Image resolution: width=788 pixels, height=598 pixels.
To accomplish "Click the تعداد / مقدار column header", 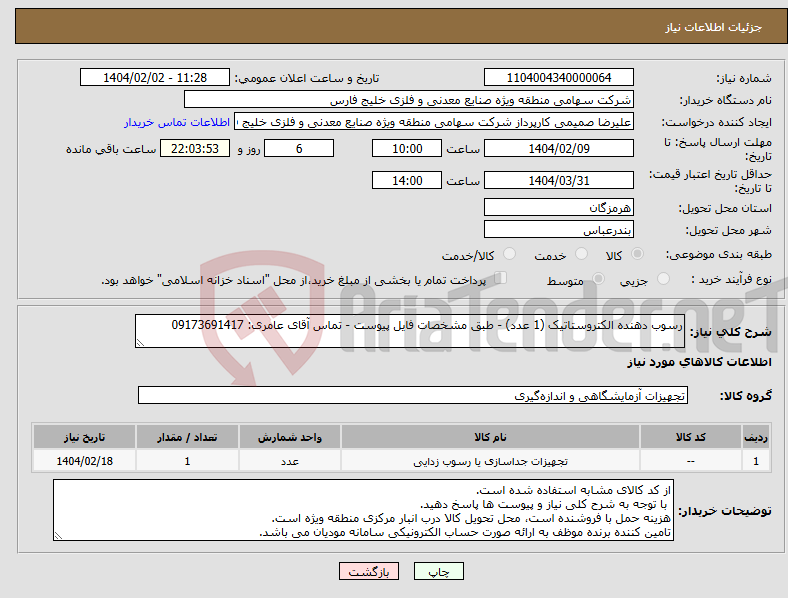I will [x=187, y=437].
